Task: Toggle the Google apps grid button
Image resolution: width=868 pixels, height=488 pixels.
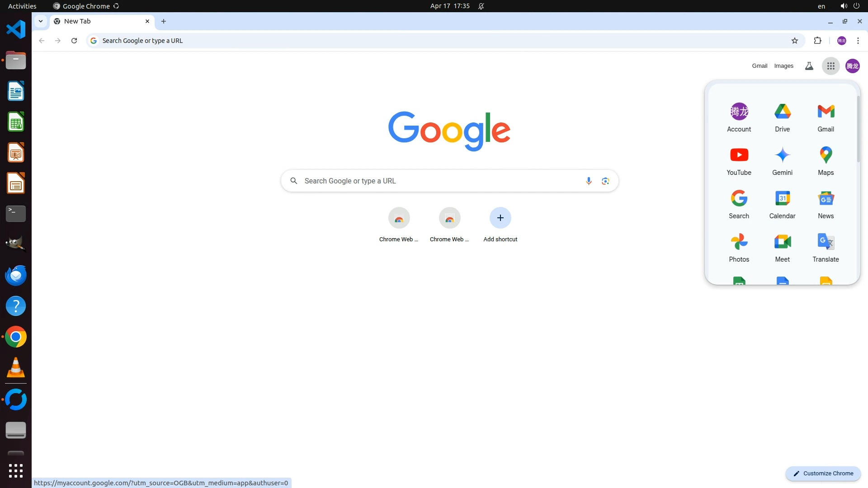Action: 830,66
